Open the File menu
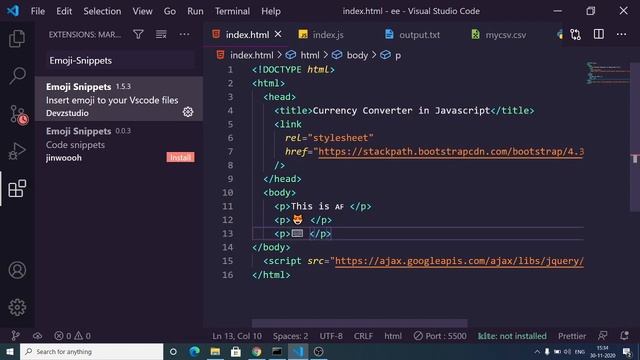This screenshot has width=640, height=360. coord(38,11)
